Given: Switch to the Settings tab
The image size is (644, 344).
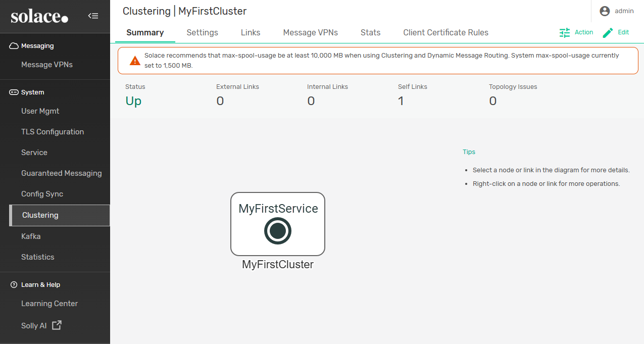Looking at the screenshot, I should tap(202, 32).
